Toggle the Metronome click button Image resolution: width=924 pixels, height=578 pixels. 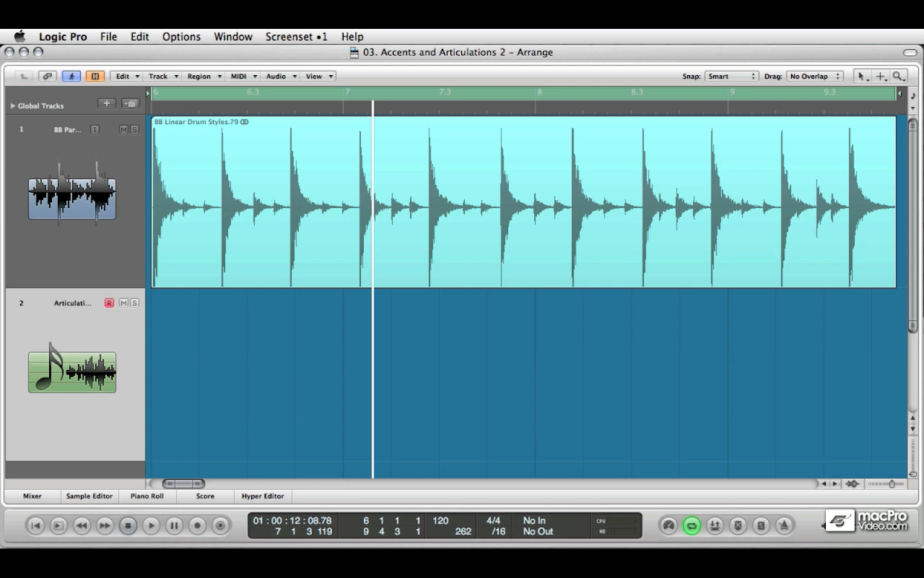point(785,526)
